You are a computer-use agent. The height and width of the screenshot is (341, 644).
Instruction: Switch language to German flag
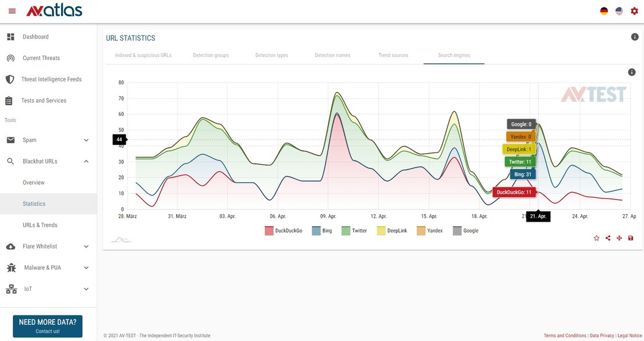pos(604,11)
